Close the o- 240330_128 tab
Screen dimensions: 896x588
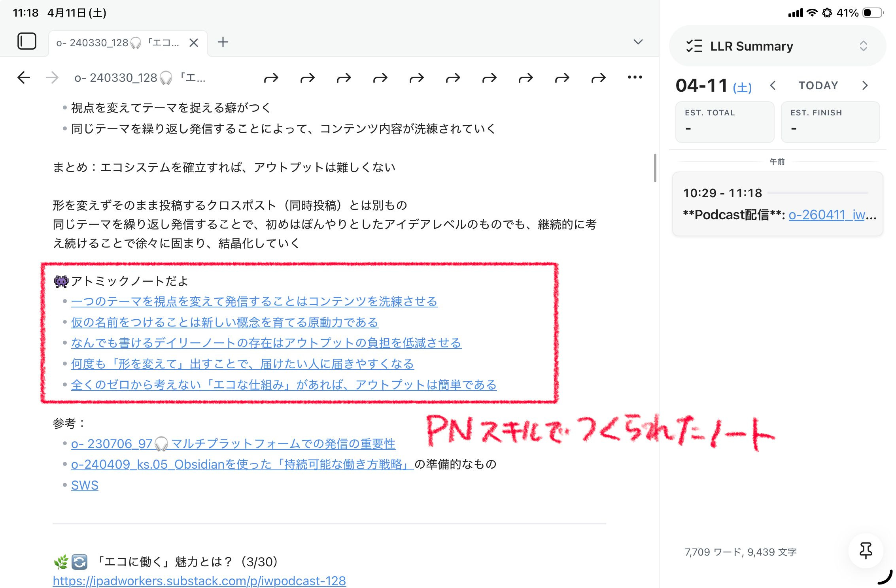(193, 43)
